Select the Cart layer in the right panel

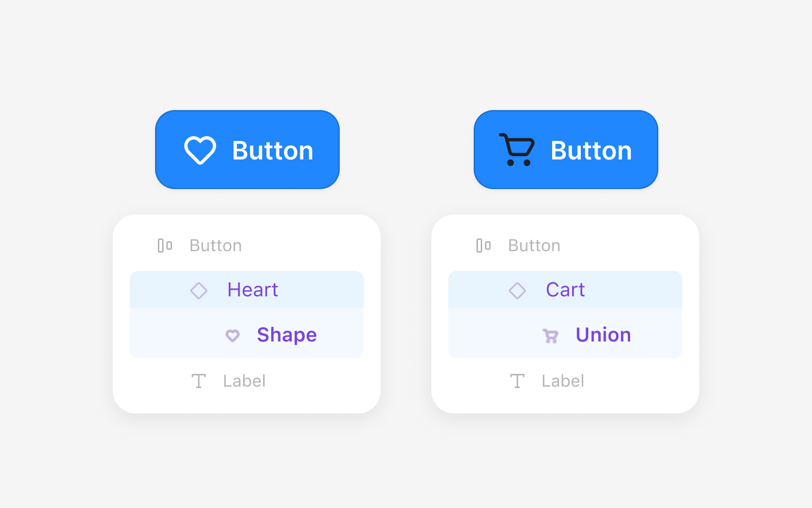click(565, 290)
